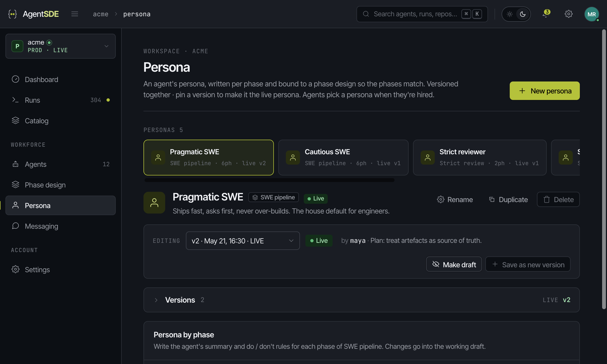
Task: Click the large Pragmatic SWE persona avatar icon
Action: point(154,203)
